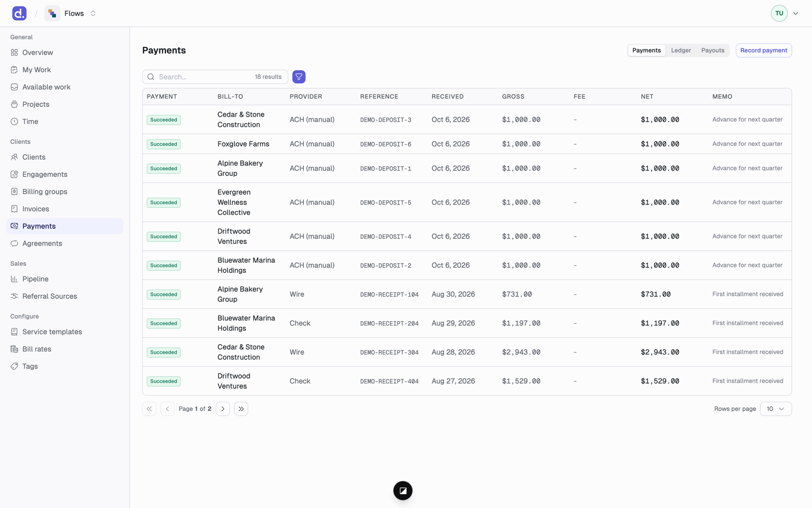
Task: Sort by the RECEIVED column header
Action: click(x=448, y=97)
